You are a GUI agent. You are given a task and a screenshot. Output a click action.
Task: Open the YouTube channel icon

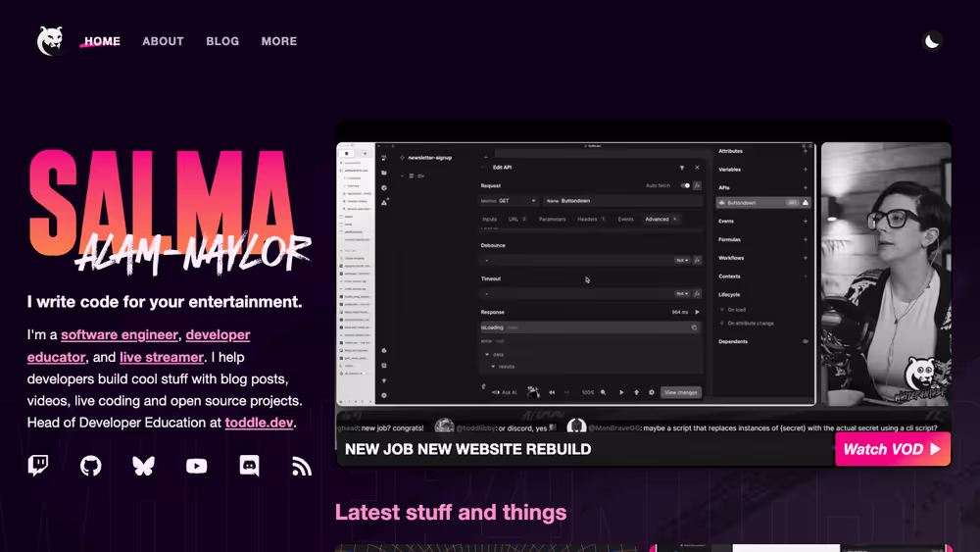point(196,466)
